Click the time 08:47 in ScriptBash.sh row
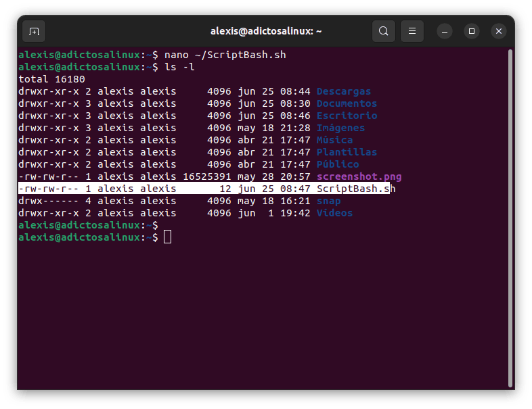The width and height of the screenshot is (532, 409). [x=295, y=189]
